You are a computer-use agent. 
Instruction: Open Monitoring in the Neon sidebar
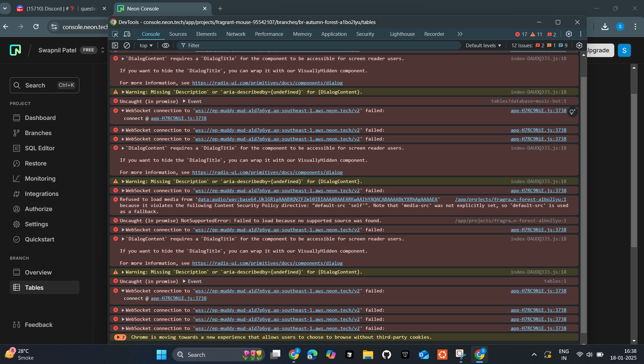(45, 179)
